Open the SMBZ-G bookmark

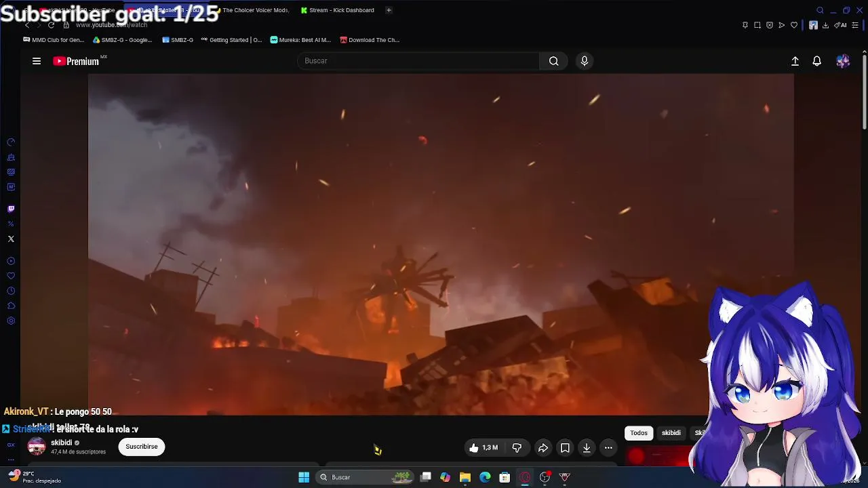(178, 40)
